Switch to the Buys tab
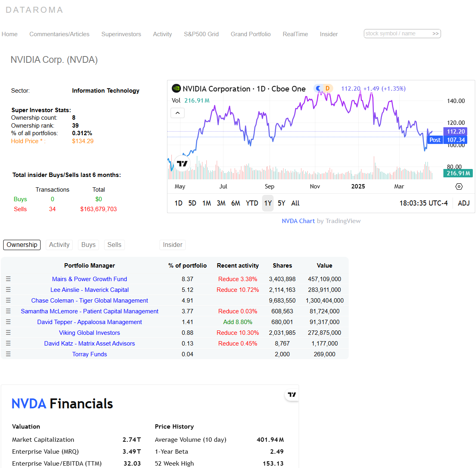This screenshot has height=468, width=476. [88, 245]
